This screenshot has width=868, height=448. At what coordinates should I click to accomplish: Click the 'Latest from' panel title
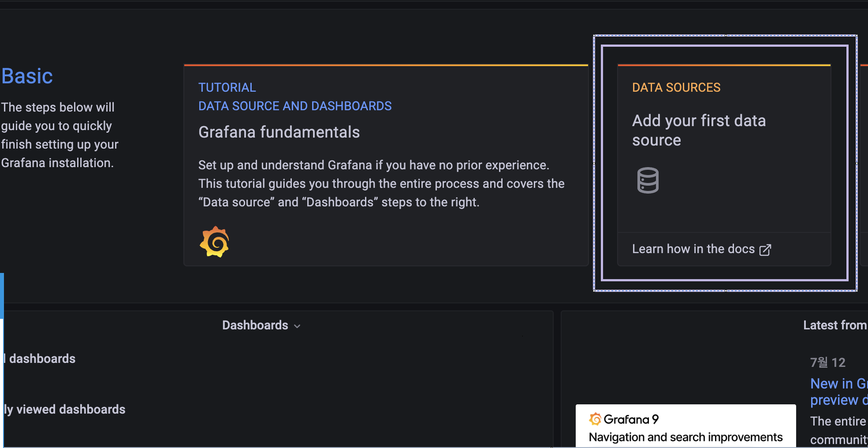[x=835, y=325]
